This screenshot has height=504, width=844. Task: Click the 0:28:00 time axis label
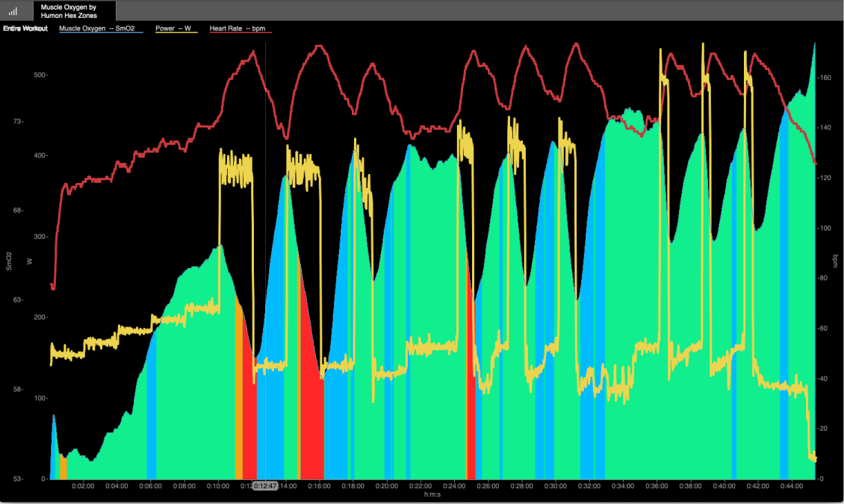click(x=521, y=486)
